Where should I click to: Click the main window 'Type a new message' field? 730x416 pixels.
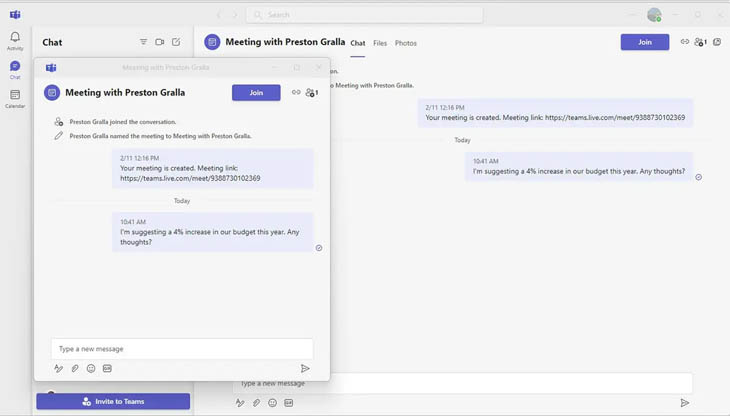tap(462, 383)
